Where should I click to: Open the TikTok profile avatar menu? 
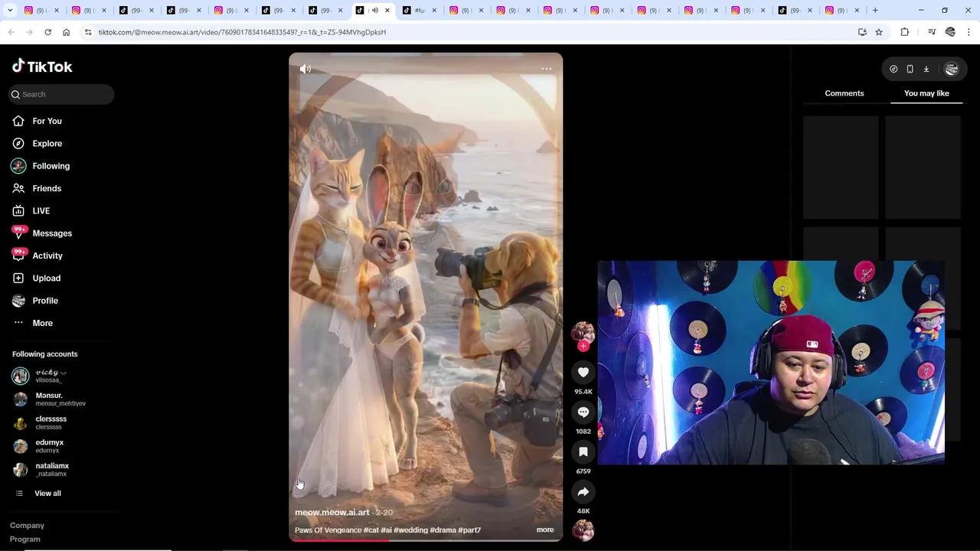pos(952,69)
